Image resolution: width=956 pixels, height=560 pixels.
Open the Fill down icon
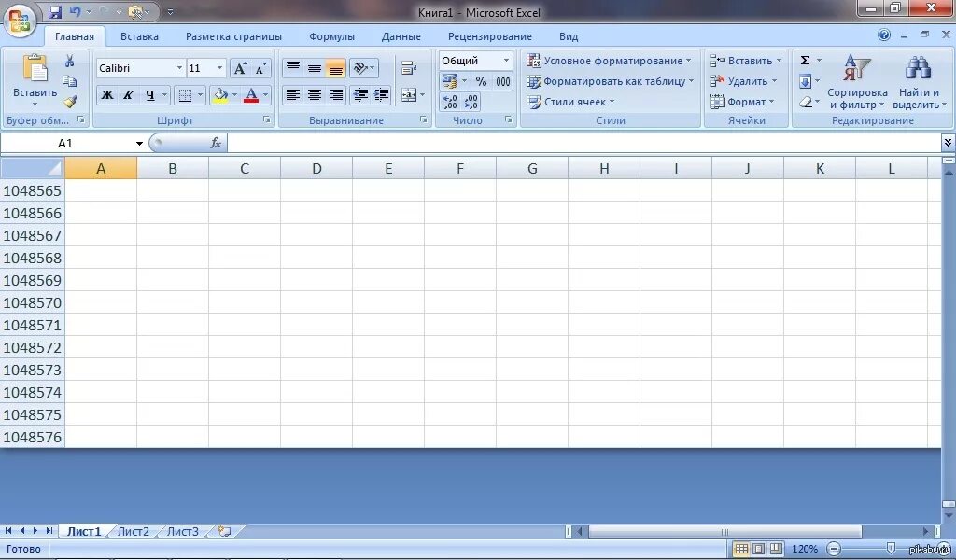[x=806, y=81]
